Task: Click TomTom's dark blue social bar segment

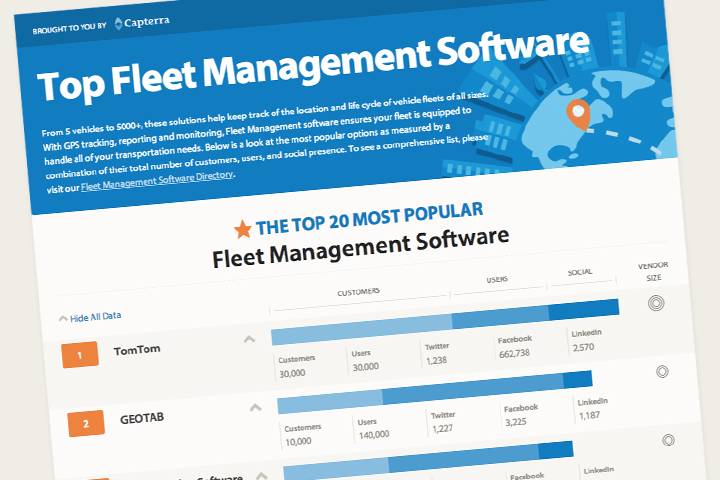Action: click(x=584, y=310)
